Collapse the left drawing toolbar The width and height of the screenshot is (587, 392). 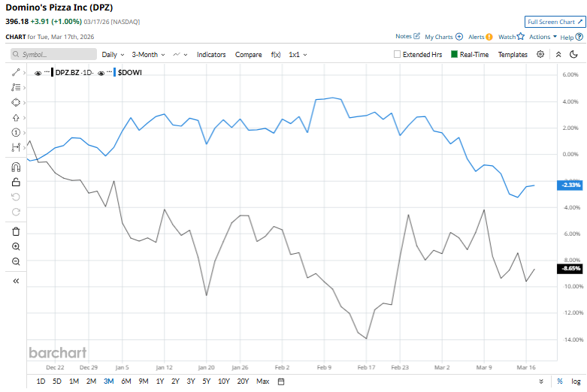(16, 281)
